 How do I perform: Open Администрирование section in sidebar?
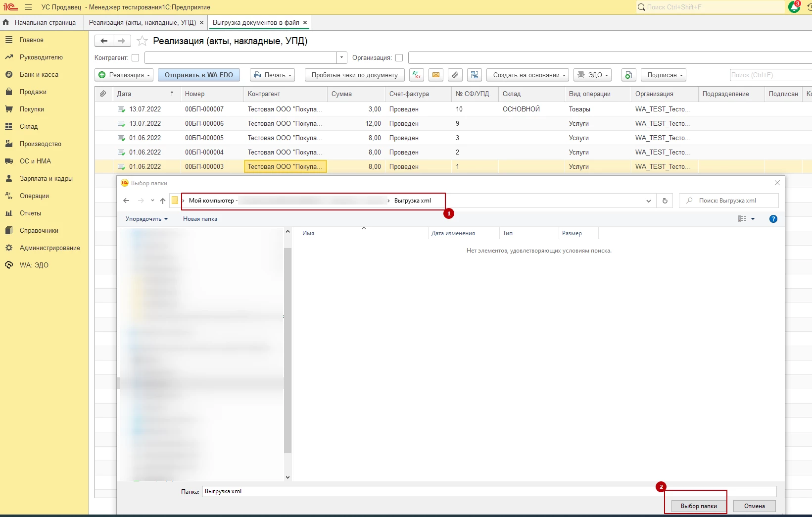[x=49, y=248]
